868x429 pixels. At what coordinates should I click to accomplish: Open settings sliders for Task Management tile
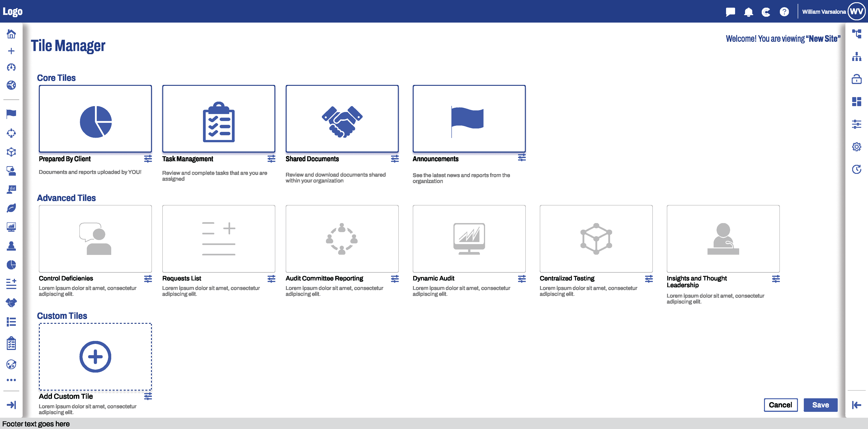[271, 159]
